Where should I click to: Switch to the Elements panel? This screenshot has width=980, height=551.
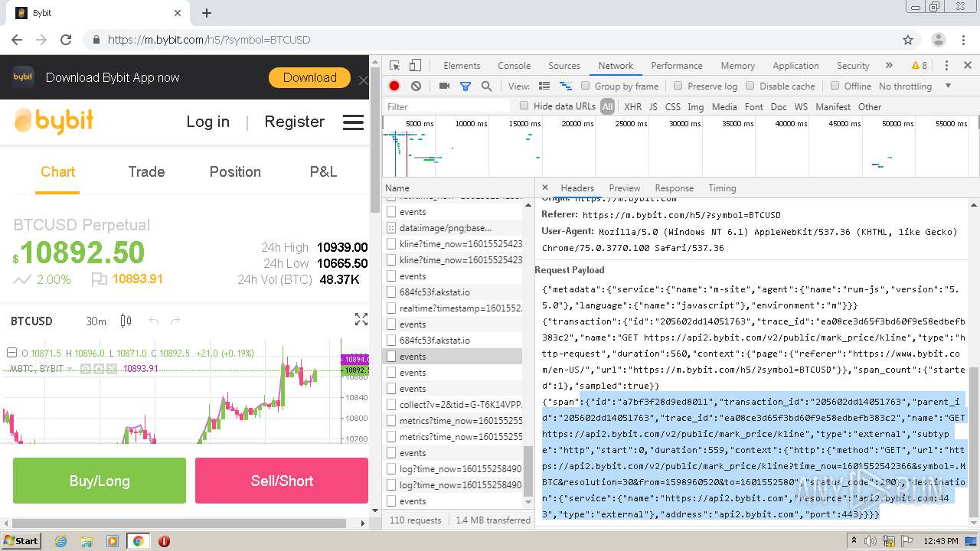462,66
